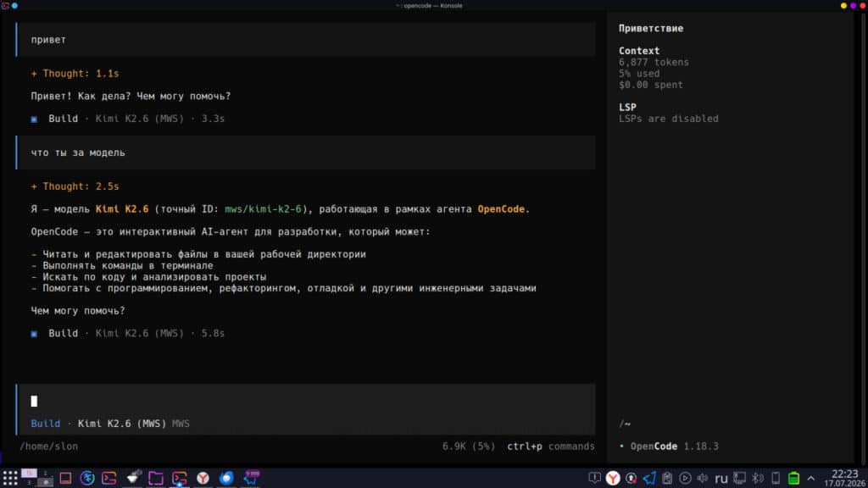Click the prompt input field with cursor

point(305,401)
